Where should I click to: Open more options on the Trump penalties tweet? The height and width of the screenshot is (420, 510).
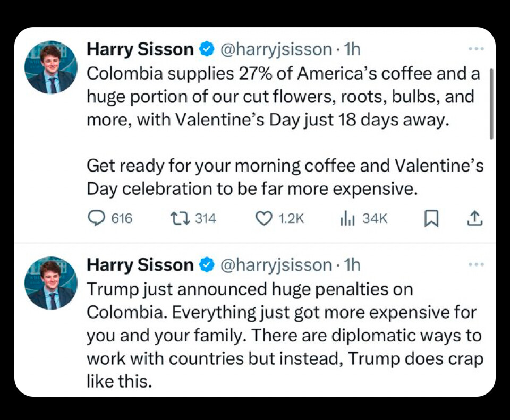[x=476, y=264]
